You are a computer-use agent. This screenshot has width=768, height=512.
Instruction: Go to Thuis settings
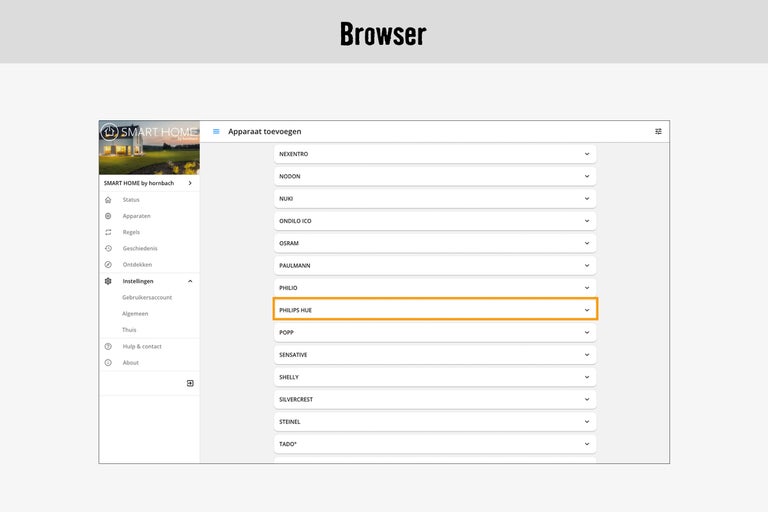point(129,329)
